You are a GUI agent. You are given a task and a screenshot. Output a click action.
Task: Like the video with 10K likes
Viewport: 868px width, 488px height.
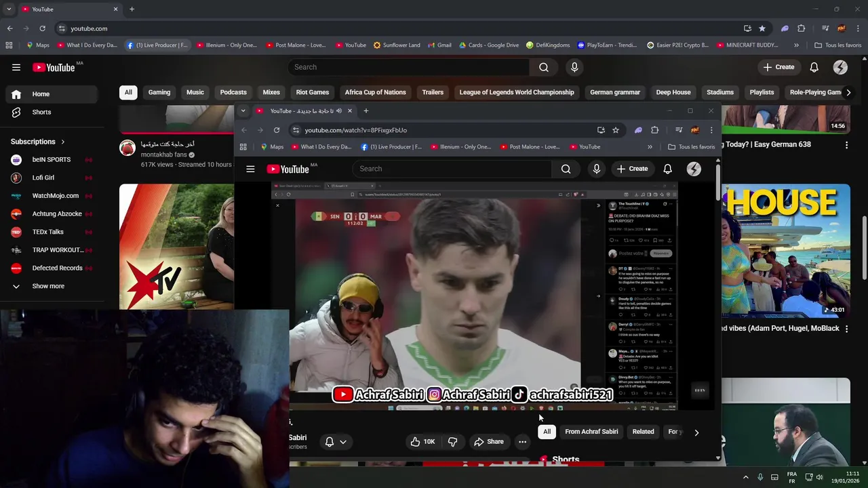(x=422, y=442)
